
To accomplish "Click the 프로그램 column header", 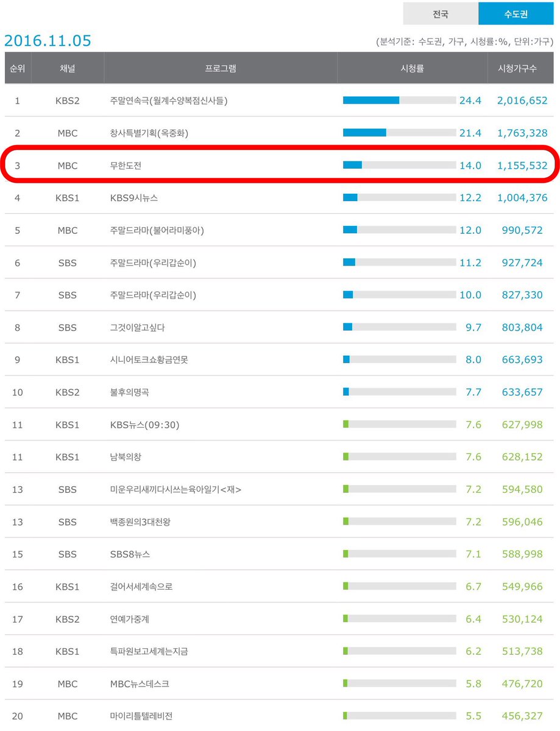I will point(221,68).
